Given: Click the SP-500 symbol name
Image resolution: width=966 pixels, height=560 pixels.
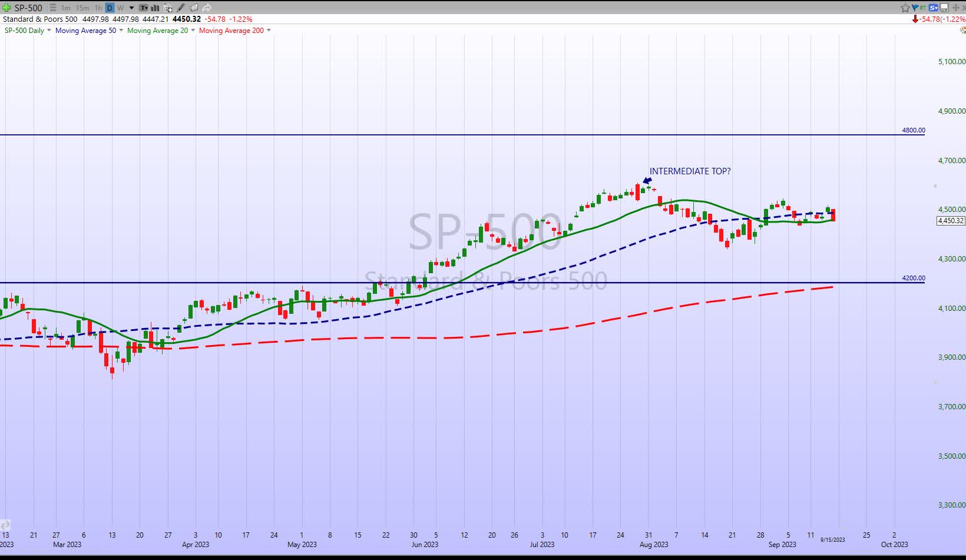Looking at the screenshot, I should [28, 8].
